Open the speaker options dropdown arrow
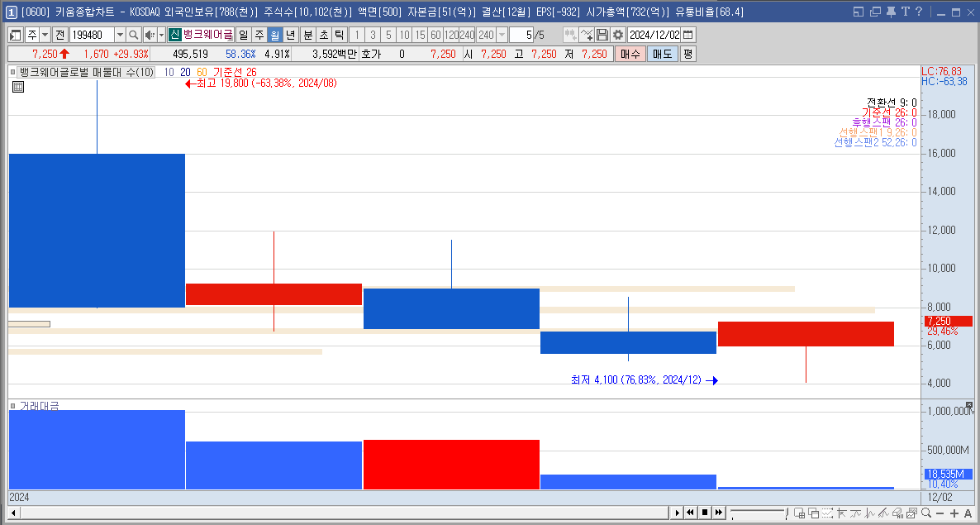 point(161,35)
